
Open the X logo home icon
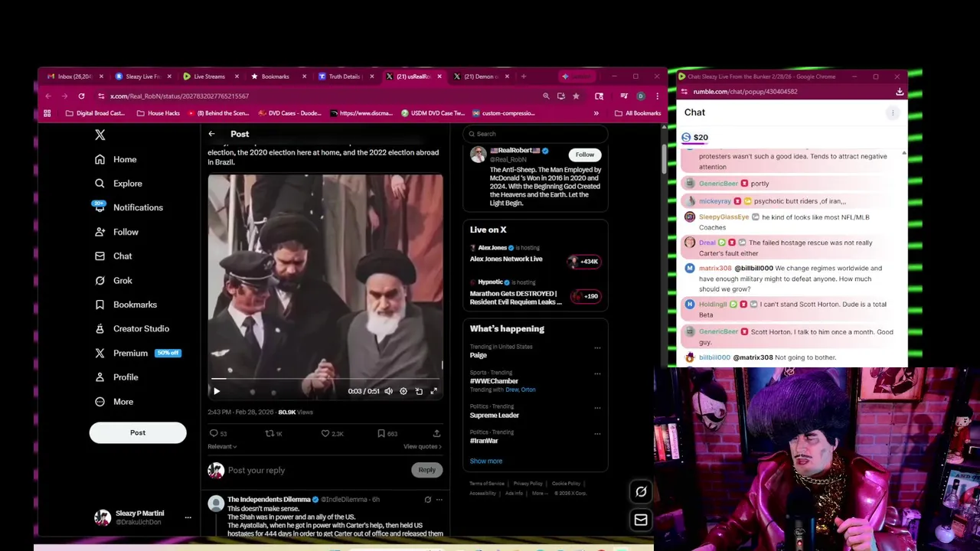(x=100, y=135)
